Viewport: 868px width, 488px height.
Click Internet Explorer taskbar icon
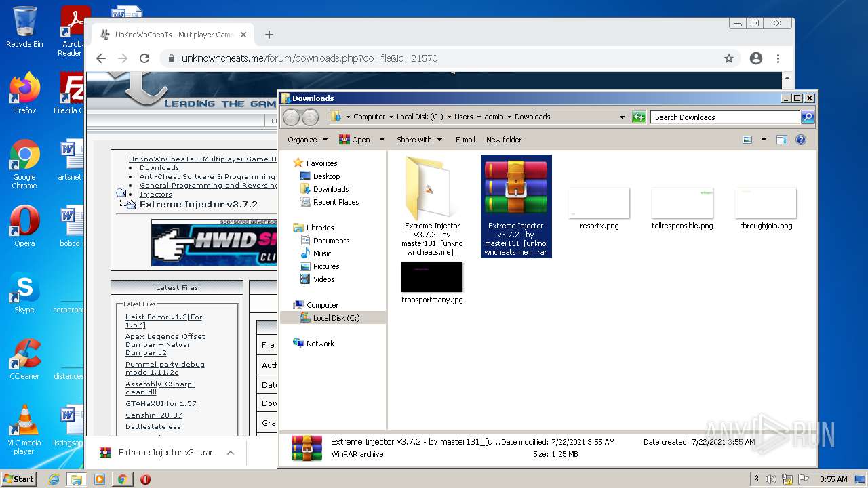[x=54, y=479]
